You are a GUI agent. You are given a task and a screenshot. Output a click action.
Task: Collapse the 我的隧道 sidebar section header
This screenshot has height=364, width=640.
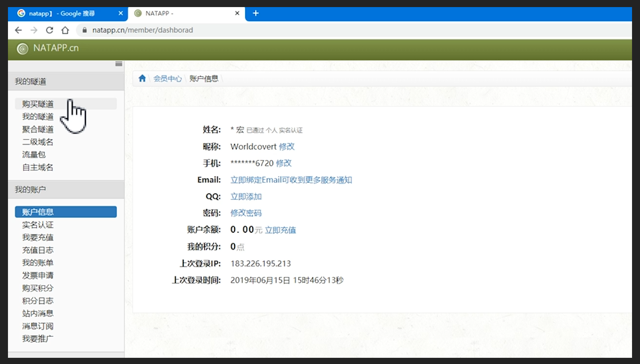coord(31,81)
